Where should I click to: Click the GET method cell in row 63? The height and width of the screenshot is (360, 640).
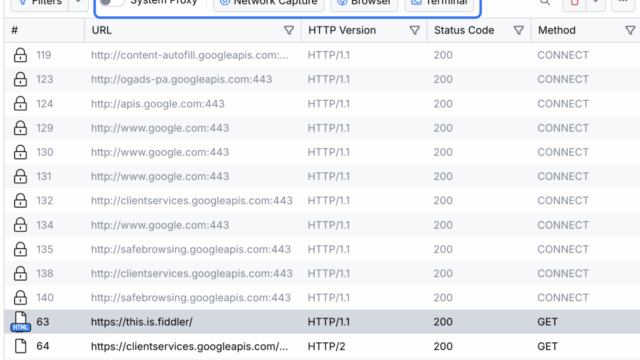[547, 322]
